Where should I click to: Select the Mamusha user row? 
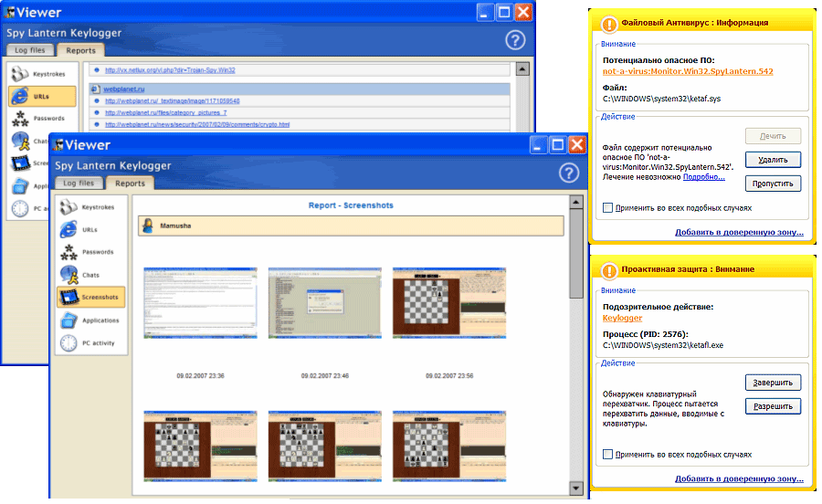[352, 226]
